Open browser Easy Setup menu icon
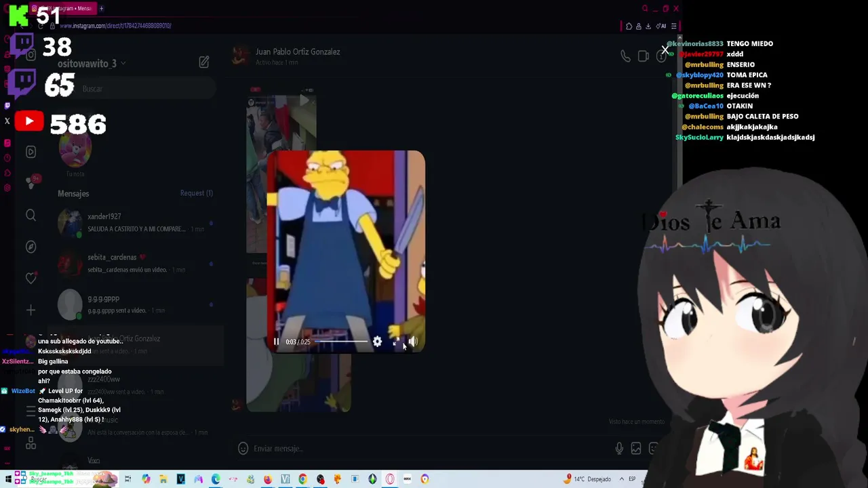 tap(673, 26)
